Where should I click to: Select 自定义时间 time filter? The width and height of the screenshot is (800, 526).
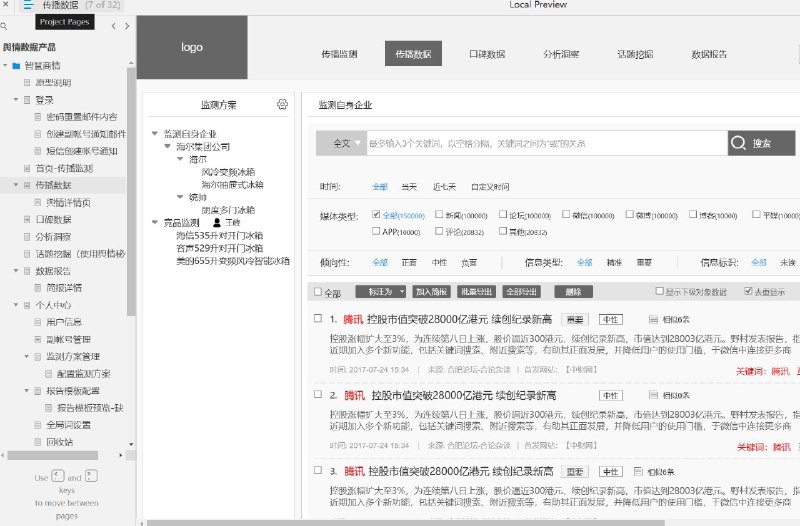point(490,187)
